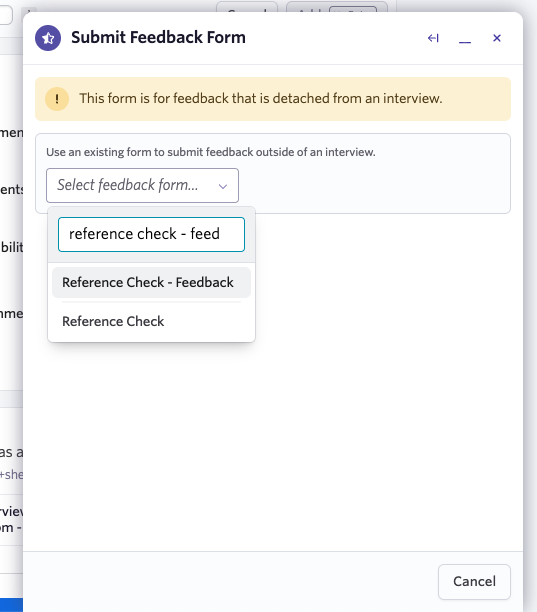Select the 'Reference Check - Feedback' option
537x612 pixels.
tap(151, 282)
